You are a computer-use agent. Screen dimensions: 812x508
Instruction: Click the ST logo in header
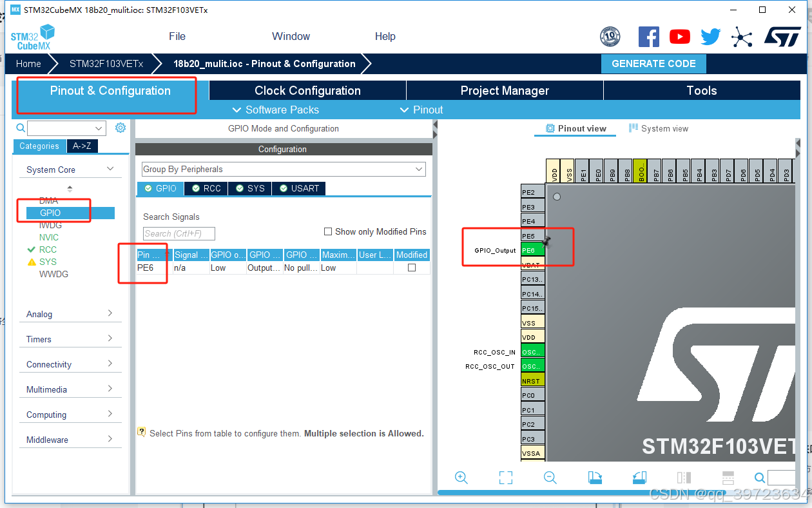[x=782, y=36]
